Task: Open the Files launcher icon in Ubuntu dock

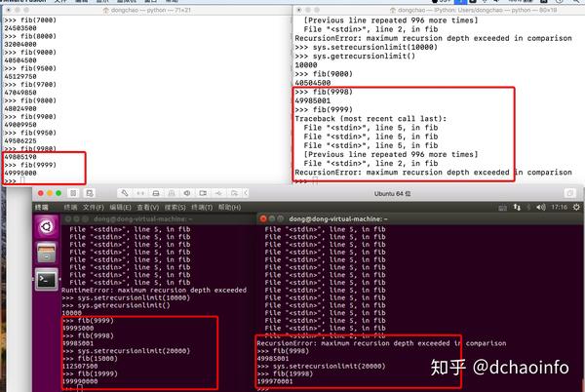Action: click(47, 253)
